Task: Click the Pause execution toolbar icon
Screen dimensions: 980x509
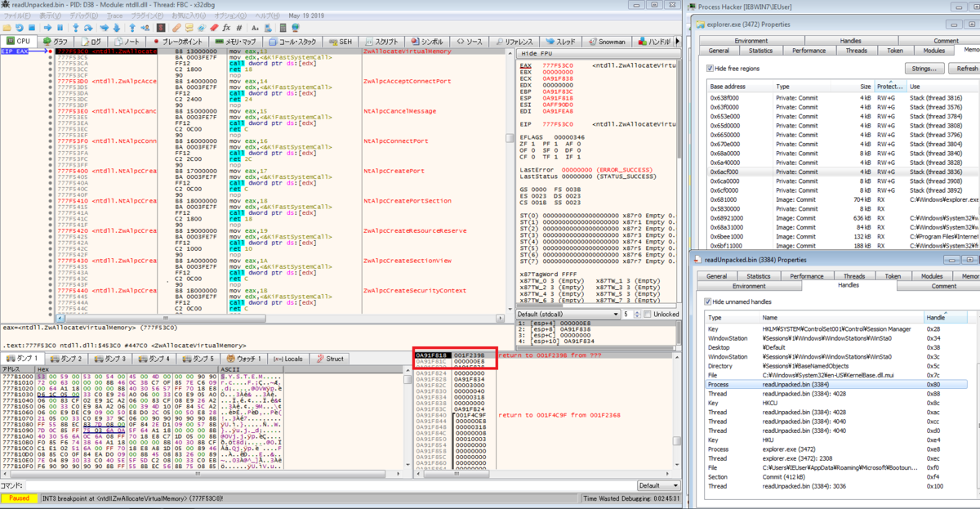Action: 60,28
